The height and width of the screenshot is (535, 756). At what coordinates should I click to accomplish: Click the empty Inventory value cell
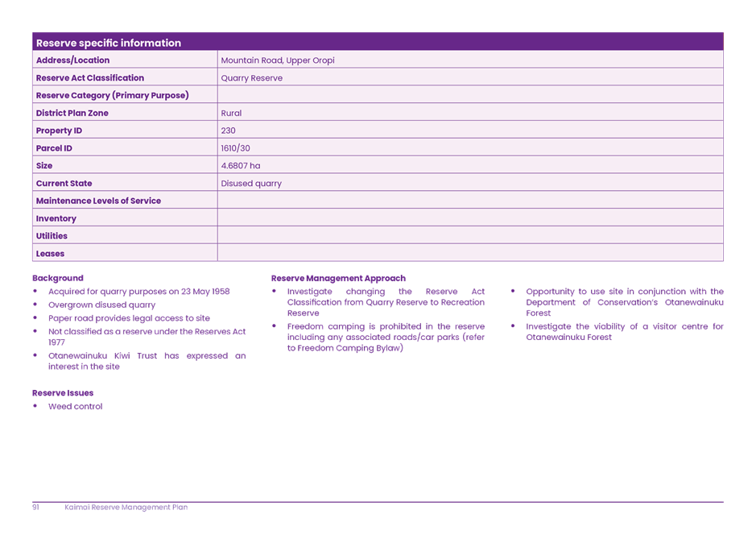[469, 218]
